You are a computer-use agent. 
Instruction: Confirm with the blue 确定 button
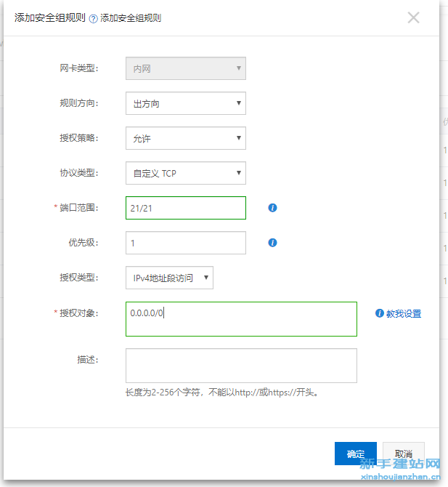(x=356, y=454)
